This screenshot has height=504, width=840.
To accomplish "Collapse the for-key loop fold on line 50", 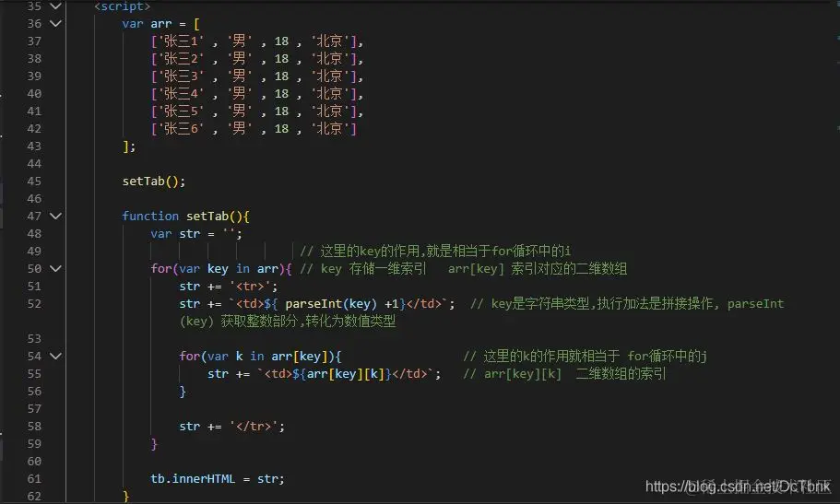I will tap(55, 268).
